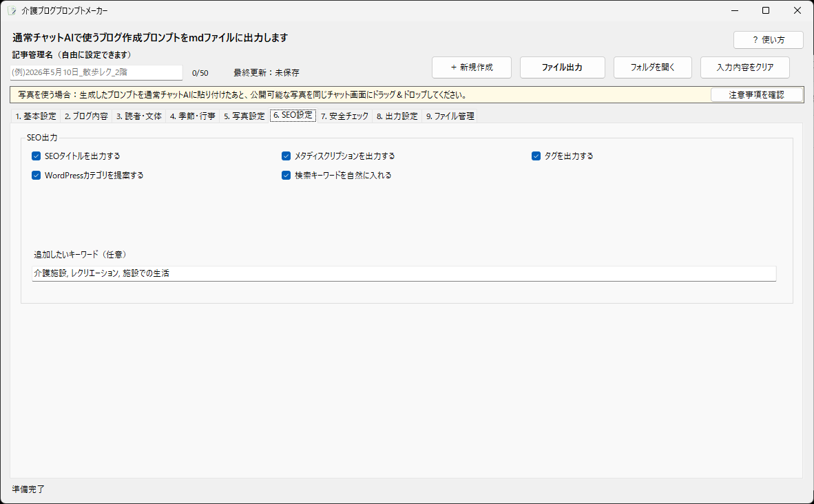Click the ファイル出力 button
Viewport: 814px width, 504px height.
[562, 67]
